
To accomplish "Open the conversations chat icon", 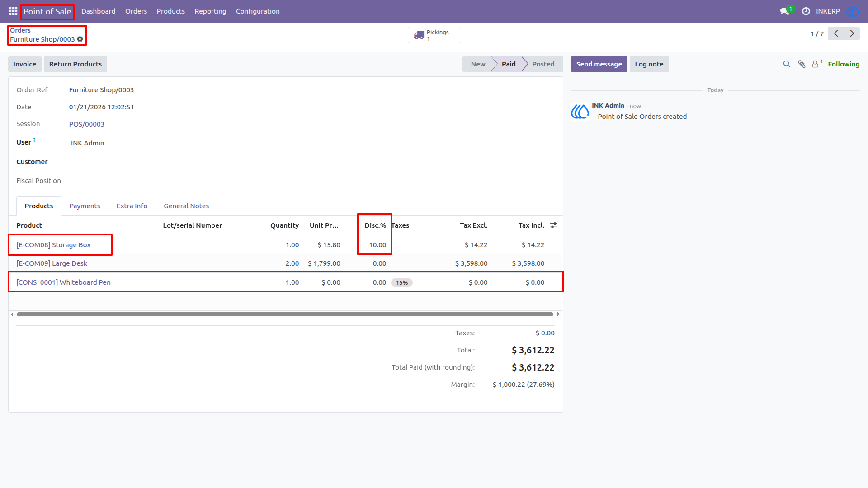I will (785, 11).
